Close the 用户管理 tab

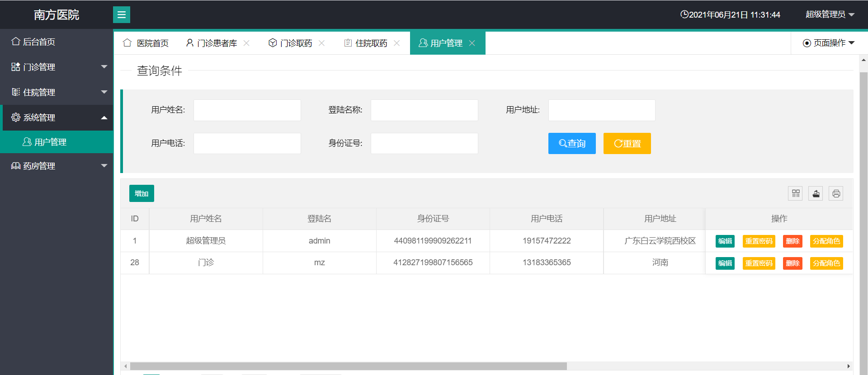click(x=472, y=43)
